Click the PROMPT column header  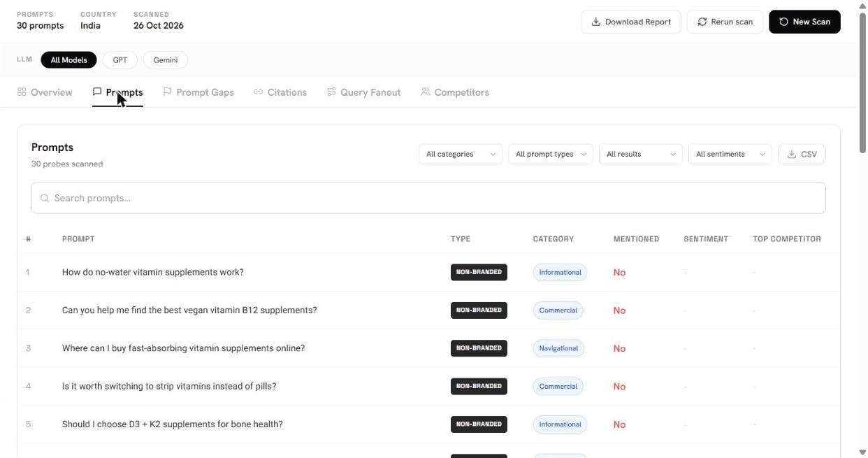(78, 239)
